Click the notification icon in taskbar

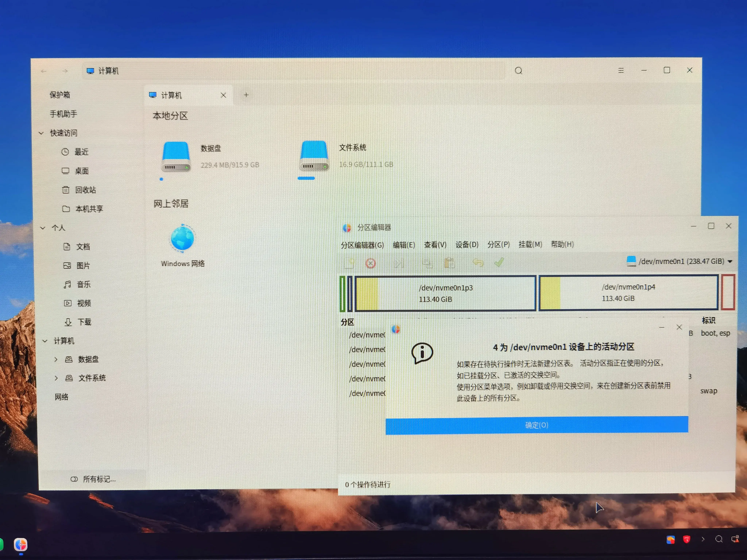click(x=735, y=539)
